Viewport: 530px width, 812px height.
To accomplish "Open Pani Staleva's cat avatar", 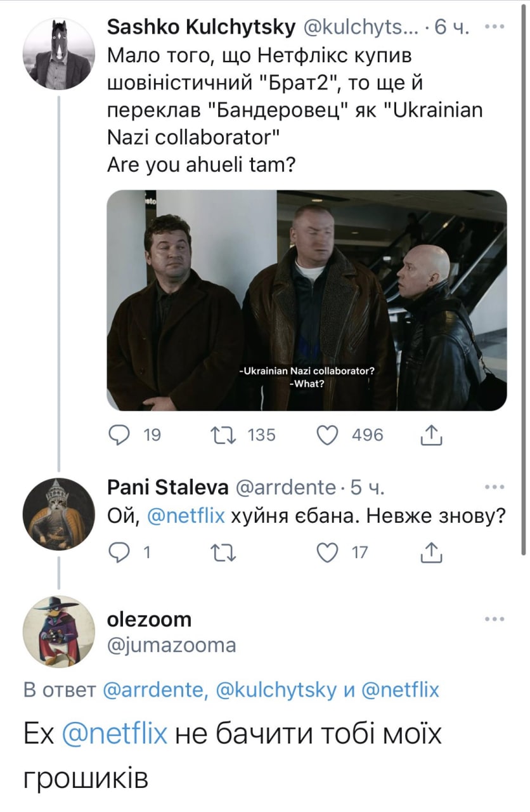I will [x=59, y=514].
